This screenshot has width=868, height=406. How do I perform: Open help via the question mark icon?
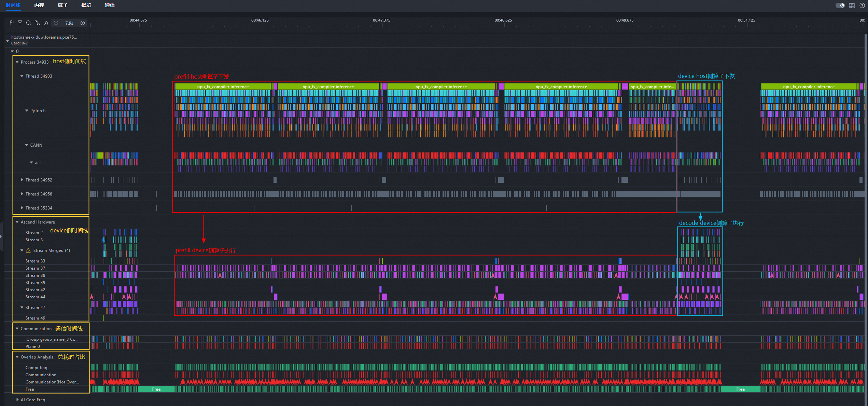click(862, 5)
